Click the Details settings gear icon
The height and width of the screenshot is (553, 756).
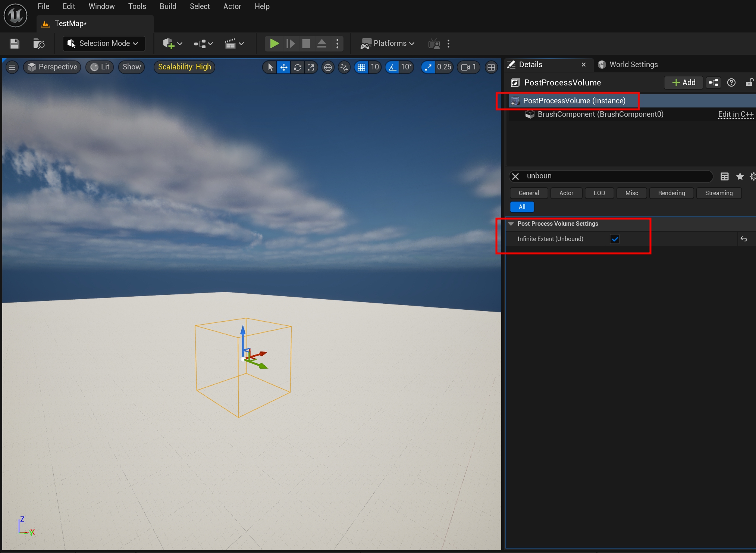(x=753, y=176)
